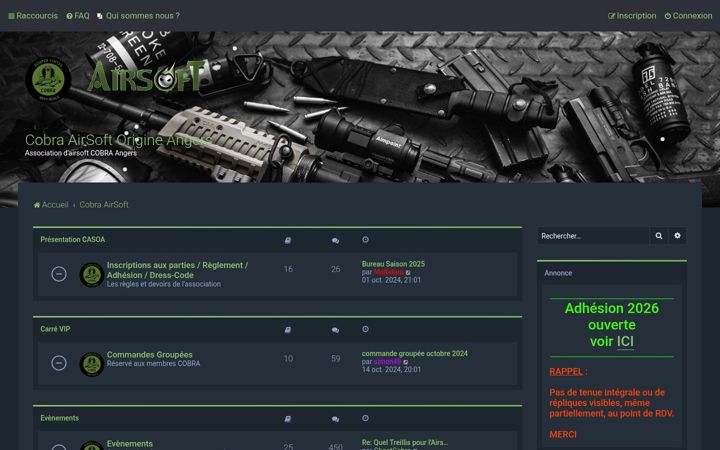This screenshot has width=720, height=450.
Task: Open the Evènements forum link
Action: coord(130,444)
